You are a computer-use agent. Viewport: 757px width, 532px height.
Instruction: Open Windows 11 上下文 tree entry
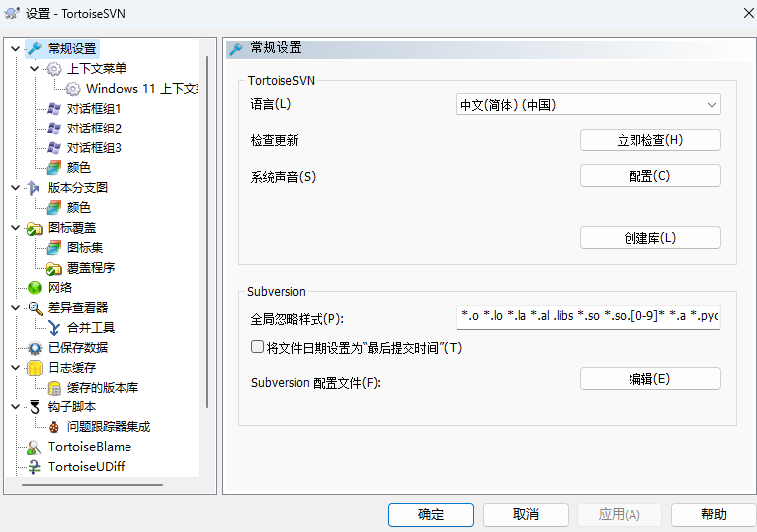[x=140, y=89]
